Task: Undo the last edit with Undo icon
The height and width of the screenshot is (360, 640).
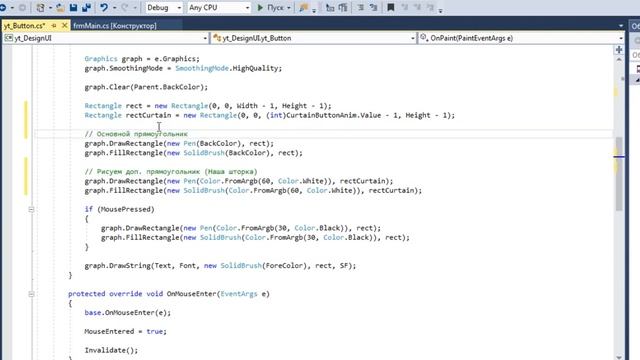Action: 104,7
